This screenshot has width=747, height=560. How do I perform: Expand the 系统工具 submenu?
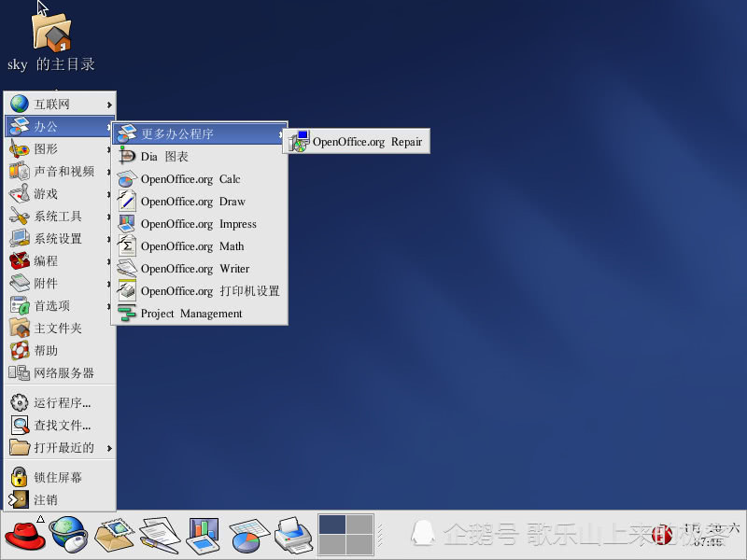pyautogui.click(x=60, y=217)
